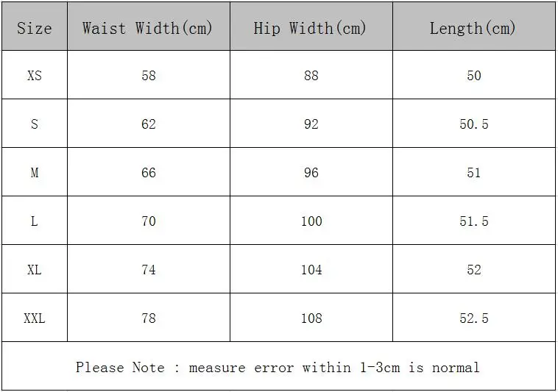Select waist width value 62 for S
Screen dimensions: 558x392
pos(149,124)
